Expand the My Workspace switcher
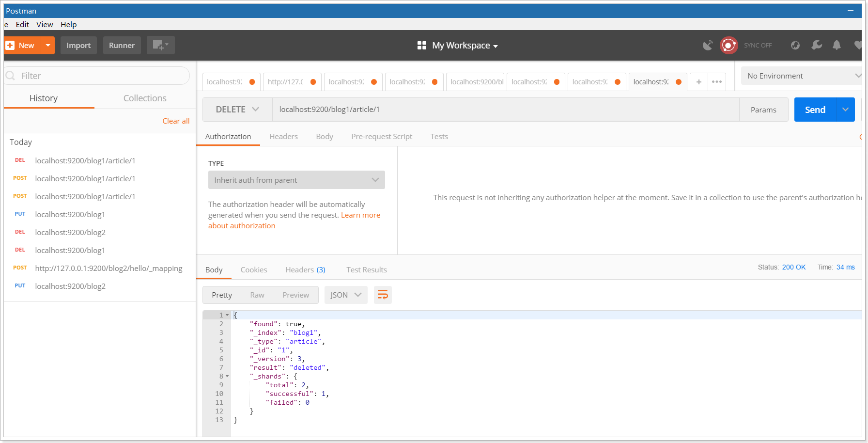 point(465,45)
